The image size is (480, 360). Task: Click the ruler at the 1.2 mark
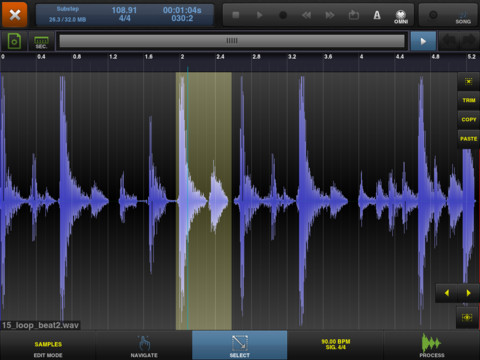click(x=113, y=57)
